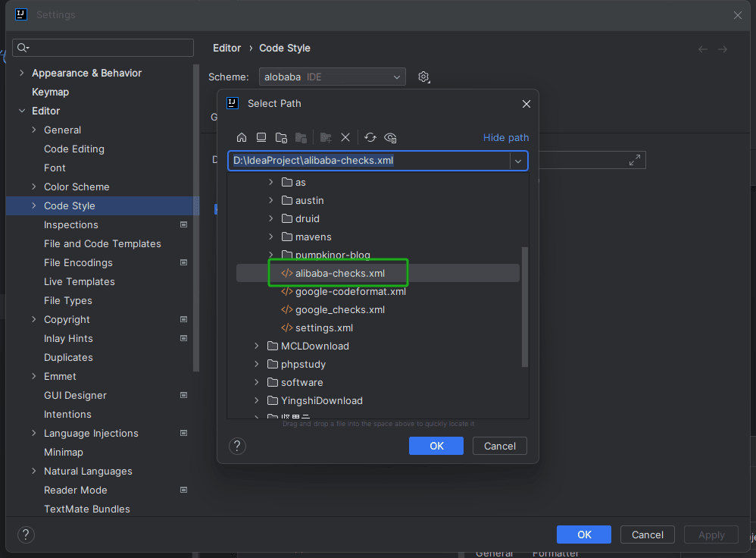The width and height of the screenshot is (756, 558).
Task: Expand the austin folder
Action: coord(271,200)
